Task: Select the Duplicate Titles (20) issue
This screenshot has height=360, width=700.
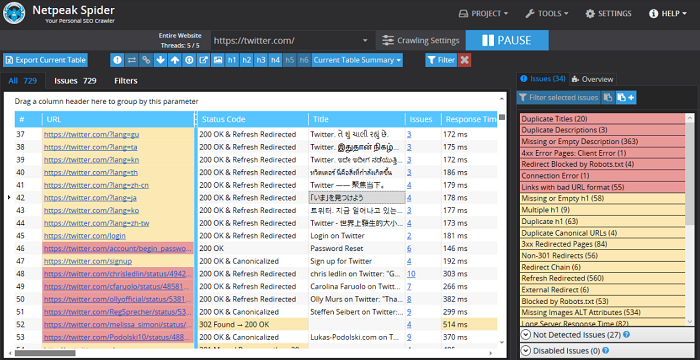Action: 603,119
